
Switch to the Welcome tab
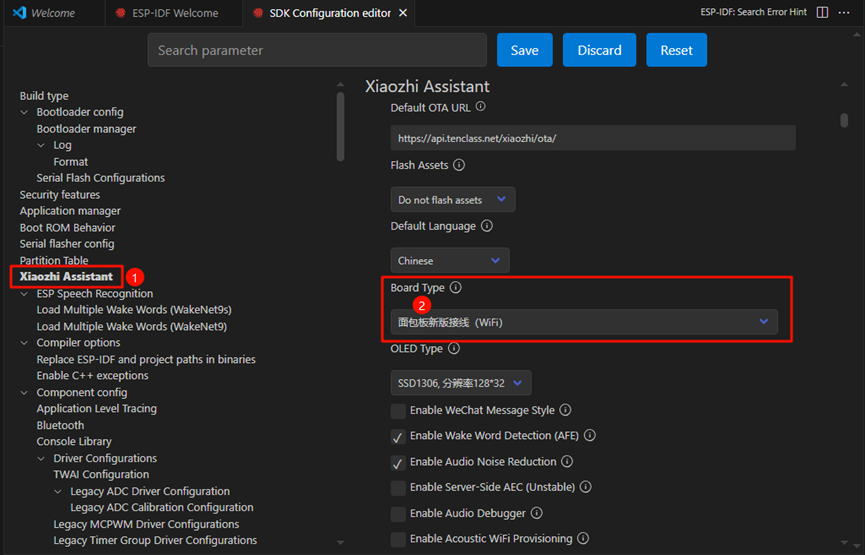pos(54,13)
